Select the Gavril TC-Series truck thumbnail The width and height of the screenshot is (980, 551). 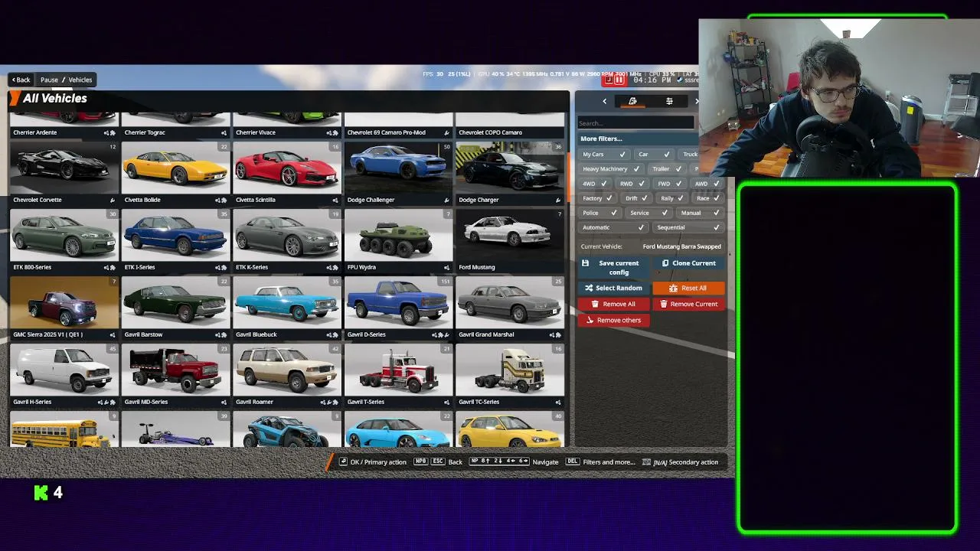[510, 370]
